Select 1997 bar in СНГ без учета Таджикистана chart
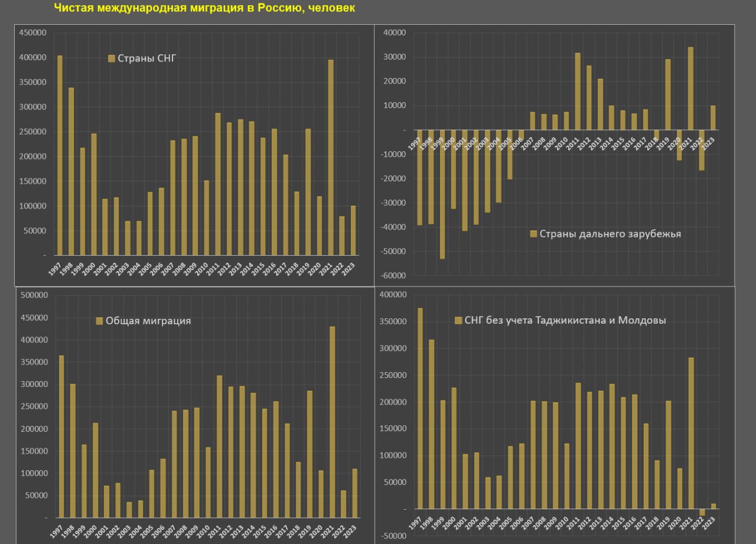 [420, 408]
